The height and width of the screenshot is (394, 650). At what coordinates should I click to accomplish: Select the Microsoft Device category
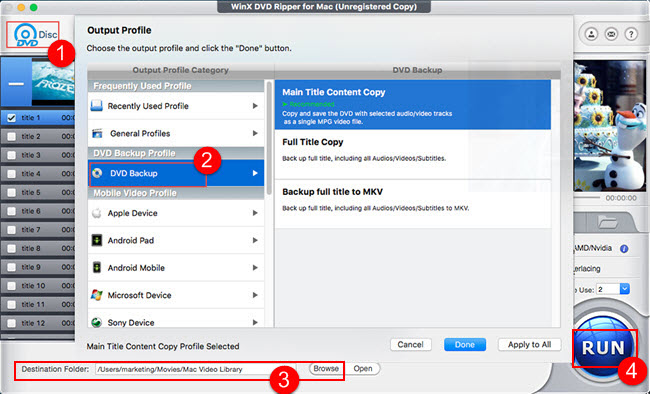[176, 295]
